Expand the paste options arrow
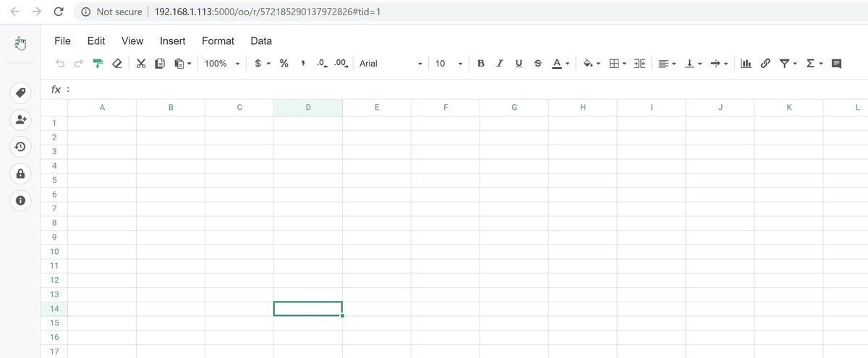This screenshot has width=868, height=358. 190,64
